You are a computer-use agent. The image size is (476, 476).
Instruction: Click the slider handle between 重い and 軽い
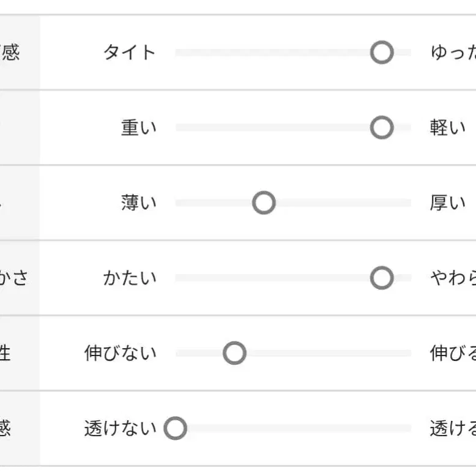coord(382,128)
